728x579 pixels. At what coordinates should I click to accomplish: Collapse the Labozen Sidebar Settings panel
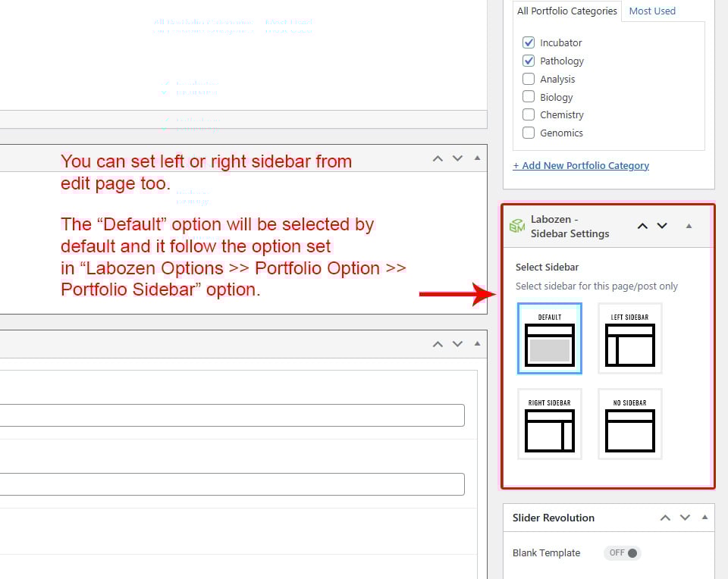pos(689,226)
